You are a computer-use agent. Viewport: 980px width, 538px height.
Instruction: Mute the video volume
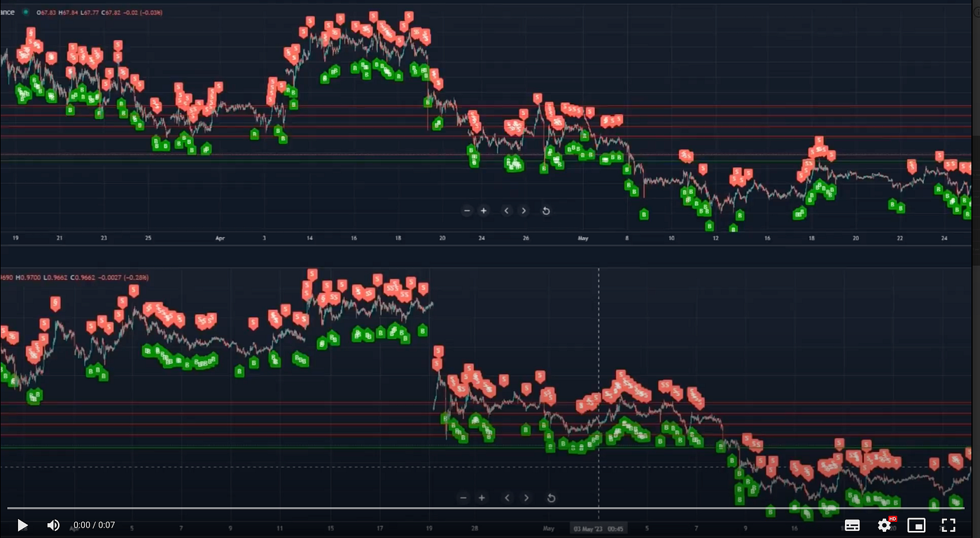pos(53,525)
